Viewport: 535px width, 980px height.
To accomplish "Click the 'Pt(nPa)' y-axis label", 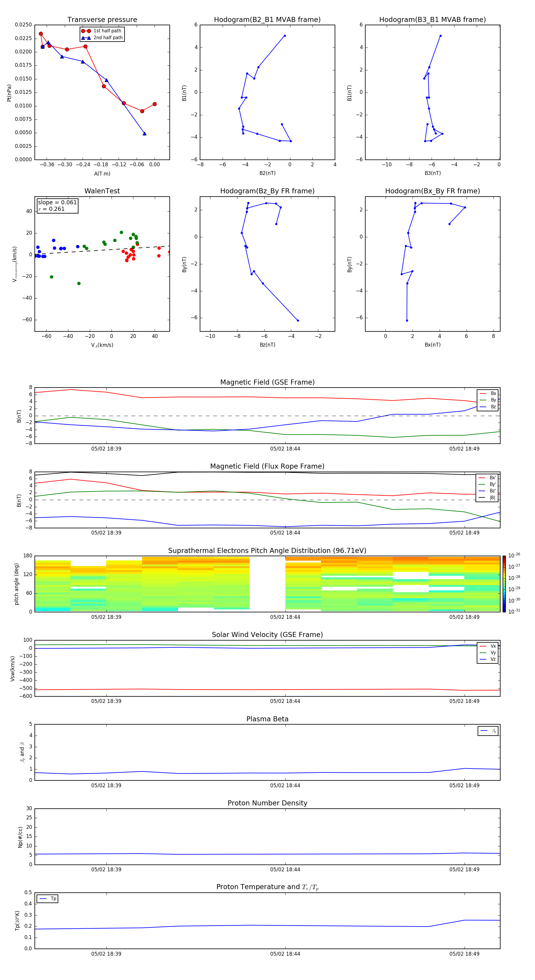I will point(9,93).
